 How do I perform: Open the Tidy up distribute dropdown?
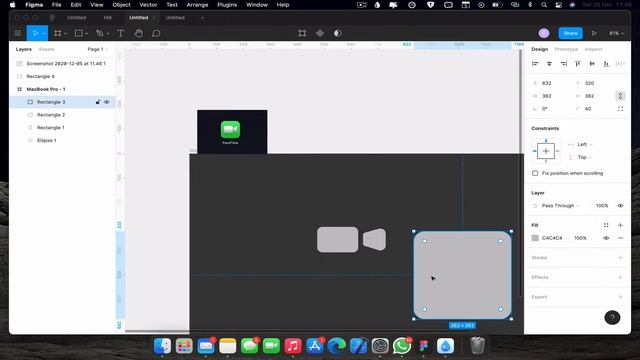coord(620,64)
